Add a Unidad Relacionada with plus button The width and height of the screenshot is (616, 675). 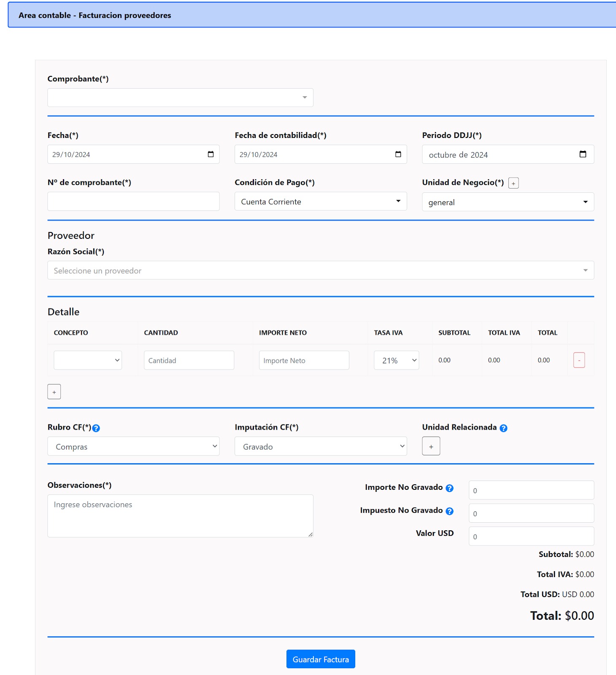coord(431,446)
